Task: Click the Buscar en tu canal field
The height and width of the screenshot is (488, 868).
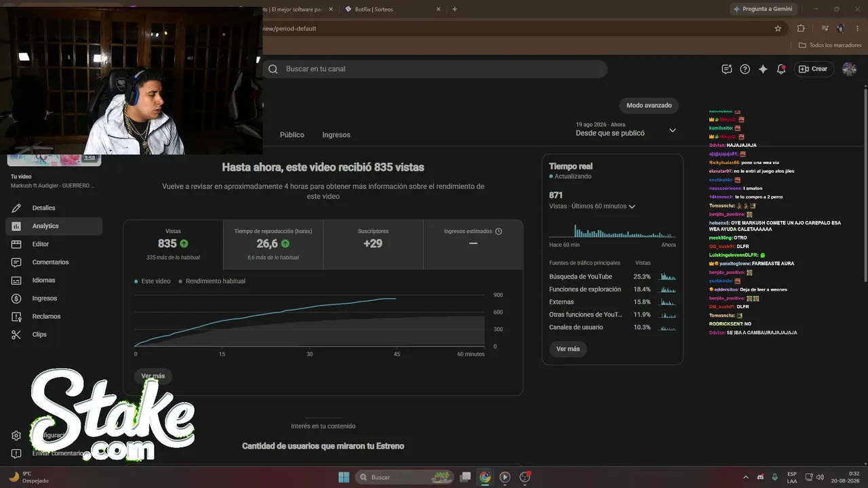Action: point(435,69)
